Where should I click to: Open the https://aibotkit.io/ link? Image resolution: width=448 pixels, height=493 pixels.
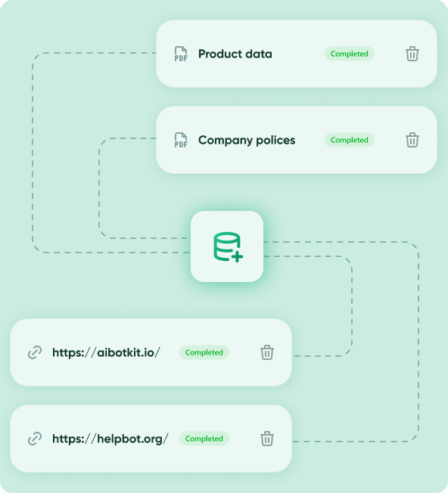click(x=107, y=352)
